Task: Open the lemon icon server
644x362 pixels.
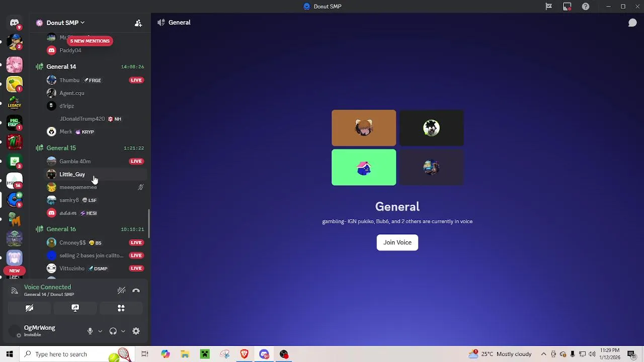Action: pyautogui.click(x=14, y=84)
